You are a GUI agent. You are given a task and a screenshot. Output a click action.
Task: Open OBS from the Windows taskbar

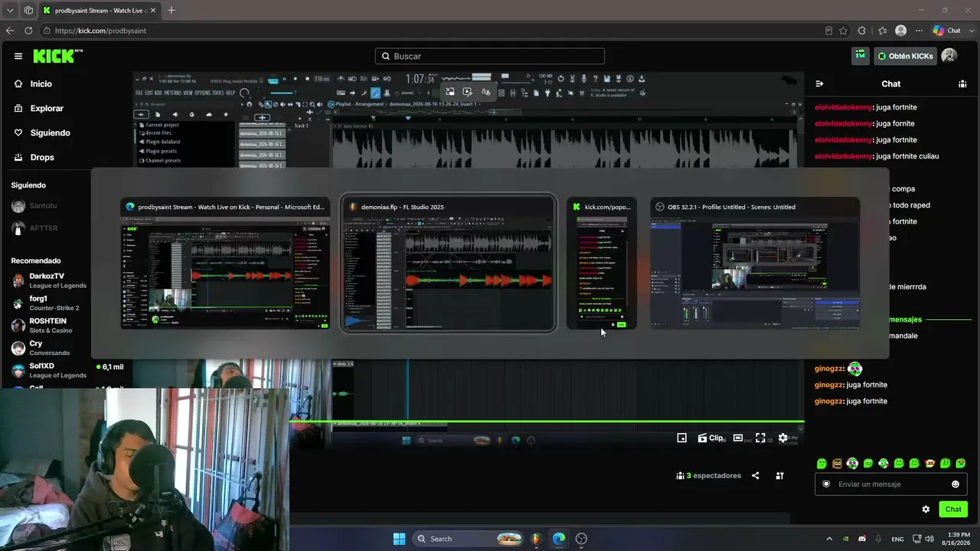[581, 539]
